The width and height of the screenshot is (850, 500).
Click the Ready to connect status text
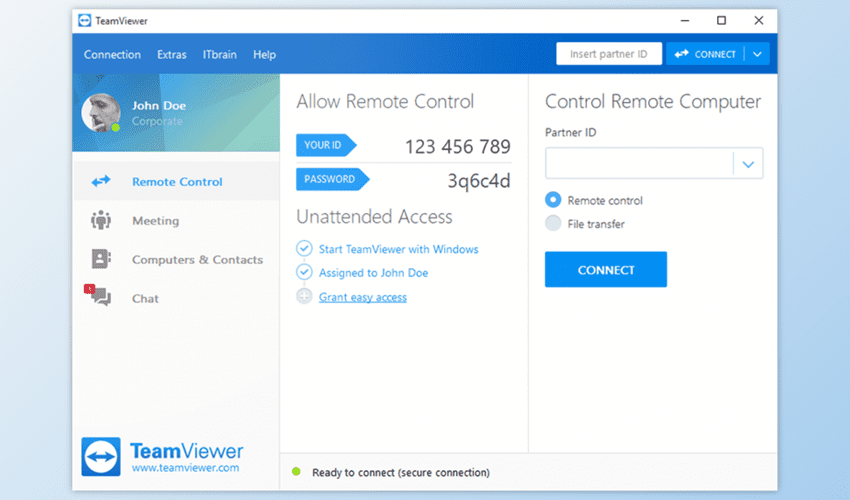pos(401,472)
